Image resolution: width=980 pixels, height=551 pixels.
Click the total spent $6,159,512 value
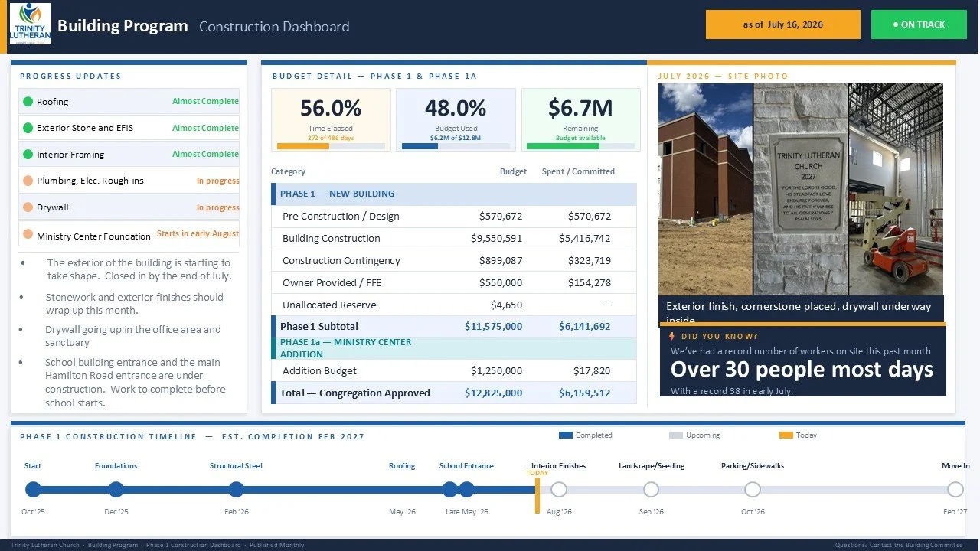[585, 393]
